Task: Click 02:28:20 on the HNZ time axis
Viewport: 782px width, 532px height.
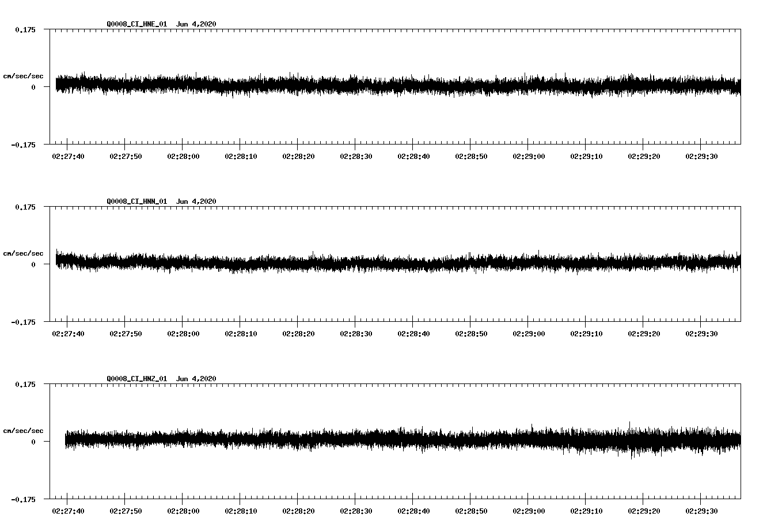Action: point(298,511)
